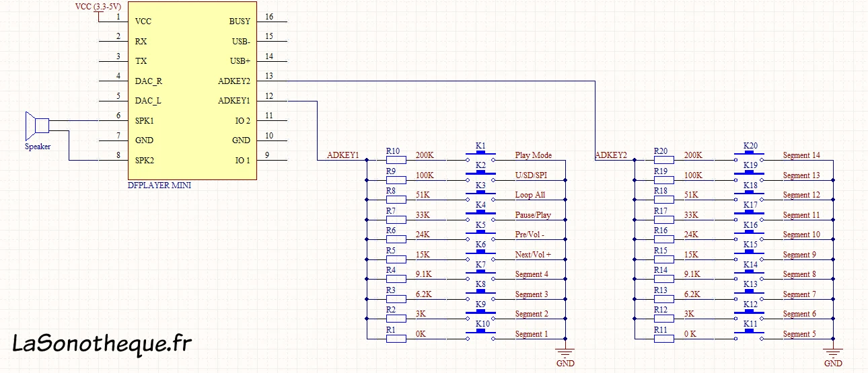Click the BUSY pin label on the chip

tap(240, 22)
